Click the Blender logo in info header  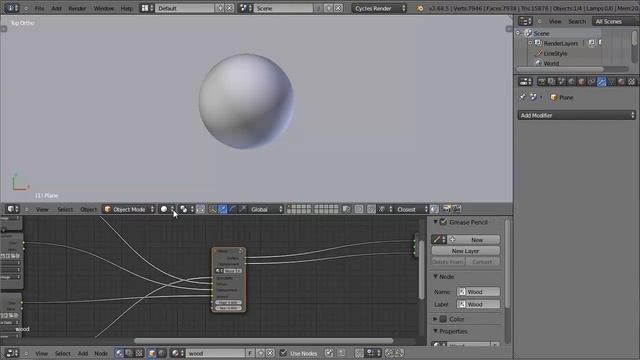coord(420,8)
